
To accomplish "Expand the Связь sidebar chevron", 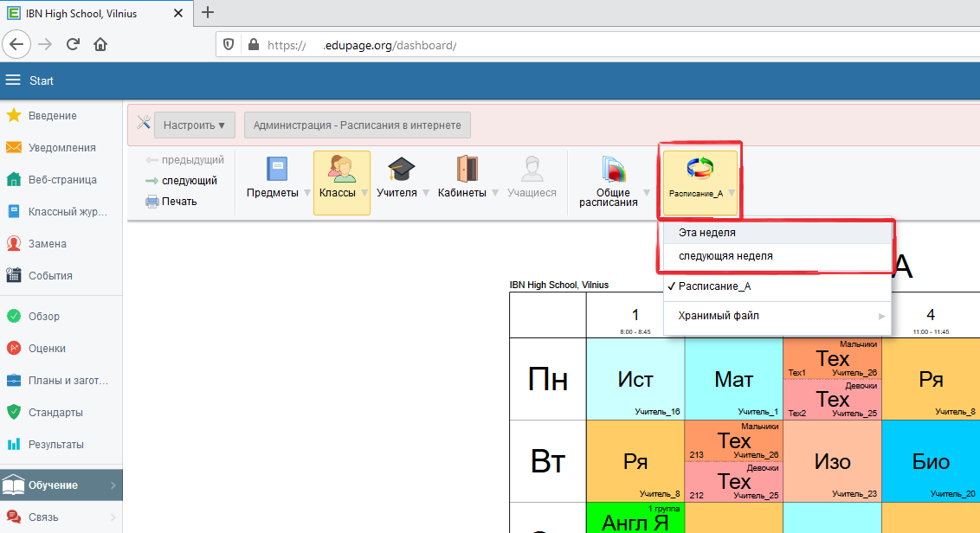I will coord(113,517).
